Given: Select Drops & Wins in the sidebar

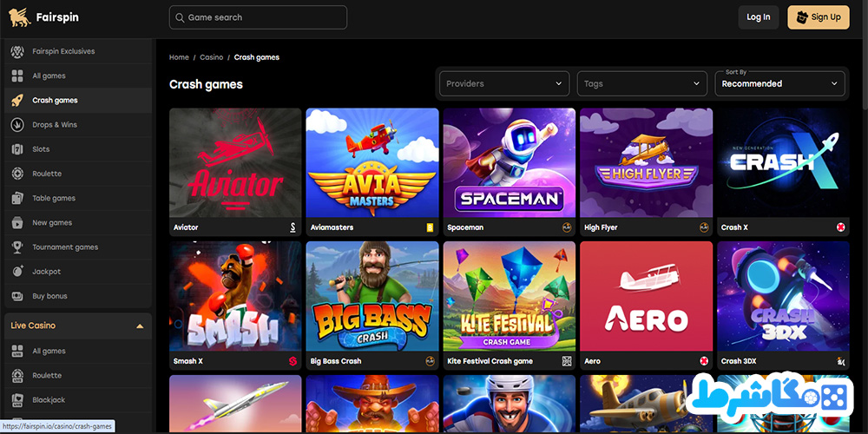Looking at the screenshot, I should 78,124.
